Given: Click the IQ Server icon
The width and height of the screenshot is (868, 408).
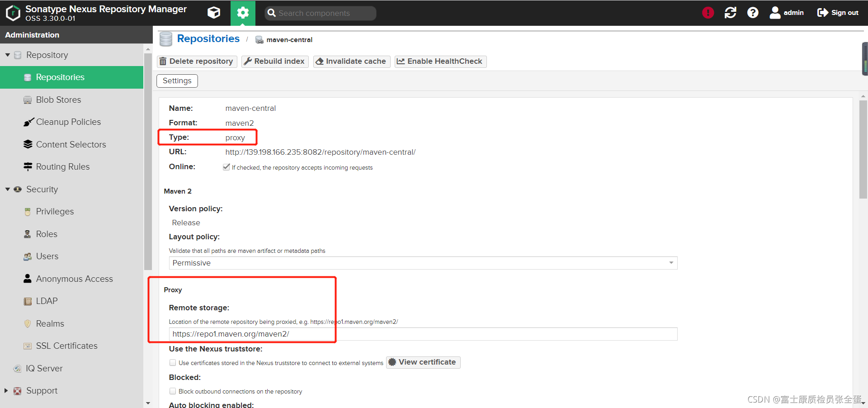Looking at the screenshot, I should 17,369.
